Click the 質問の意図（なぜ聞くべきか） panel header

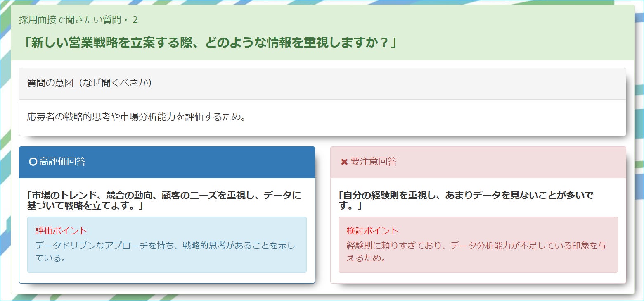click(x=322, y=84)
